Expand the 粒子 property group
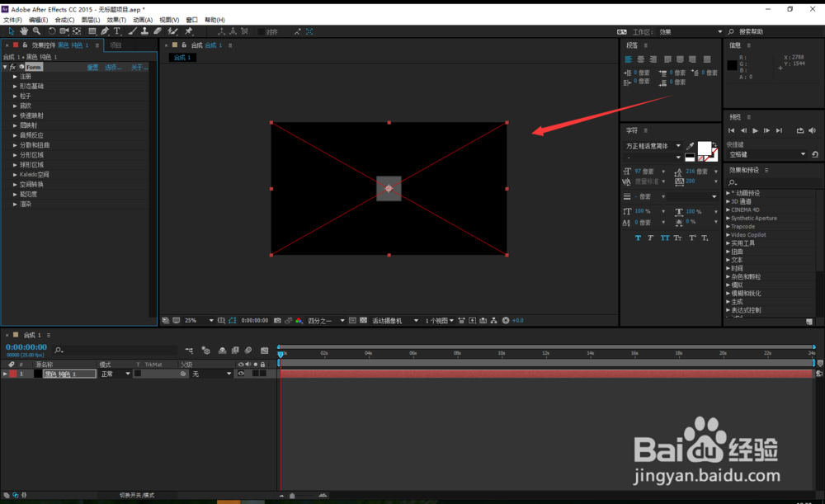Viewport: 825px width, 504px height. pos(14,96)
